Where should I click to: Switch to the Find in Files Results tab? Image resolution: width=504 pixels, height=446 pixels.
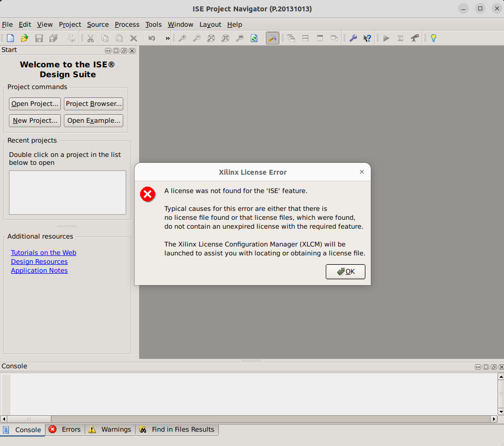click(x=177, y=430)
